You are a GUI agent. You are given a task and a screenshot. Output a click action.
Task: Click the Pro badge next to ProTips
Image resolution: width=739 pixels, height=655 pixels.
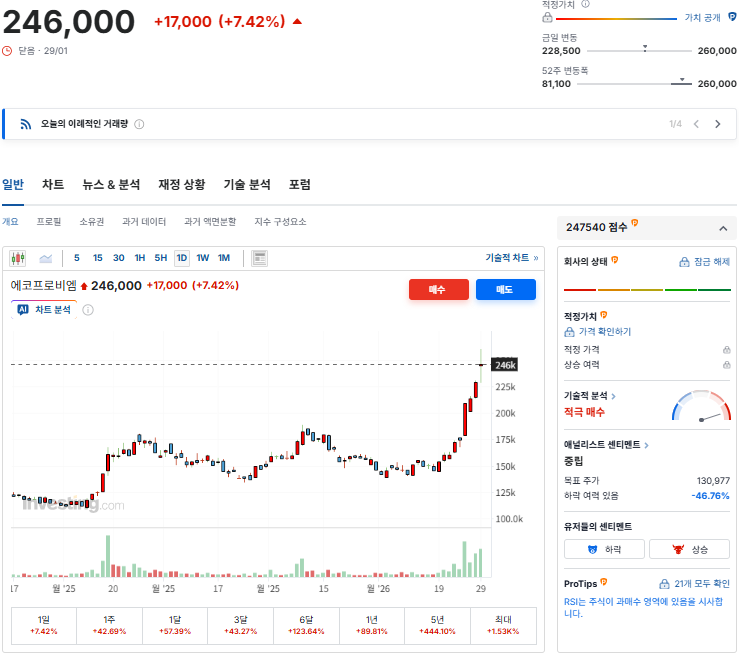click(604, 582)
